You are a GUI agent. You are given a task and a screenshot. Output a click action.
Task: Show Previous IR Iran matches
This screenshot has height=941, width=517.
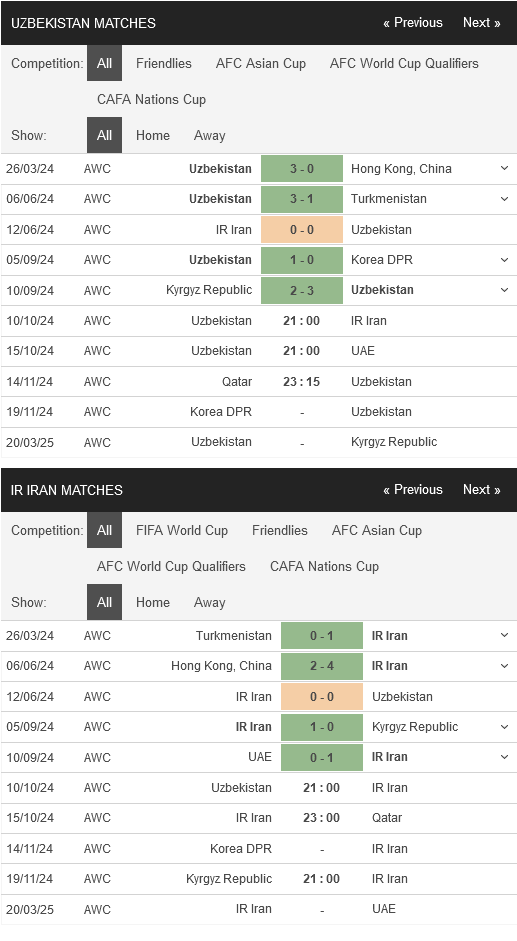(x=413, y=490)
